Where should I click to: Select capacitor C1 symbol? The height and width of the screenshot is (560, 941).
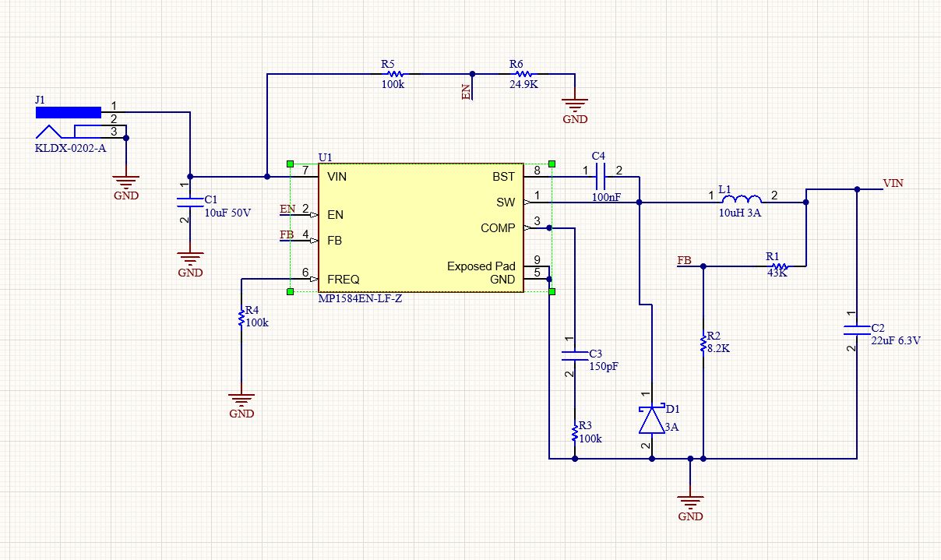(189, 202)
